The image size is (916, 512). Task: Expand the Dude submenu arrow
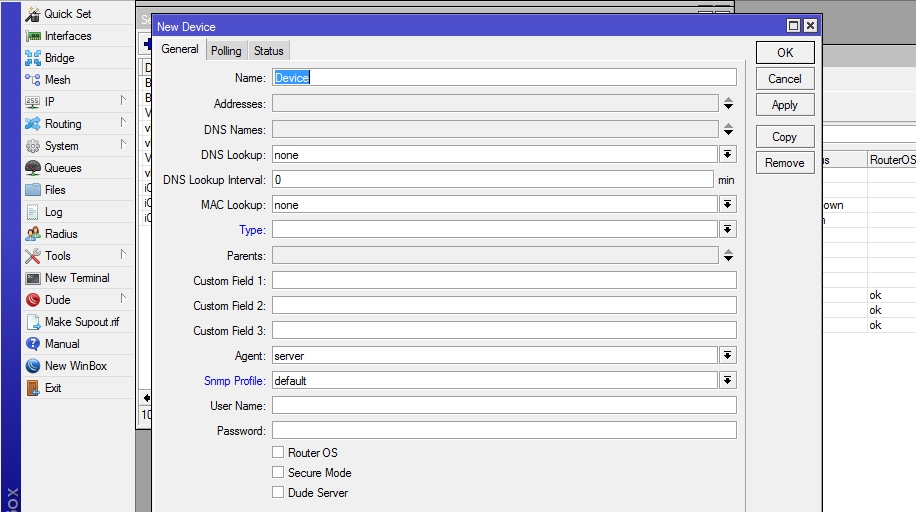(123, 299)
